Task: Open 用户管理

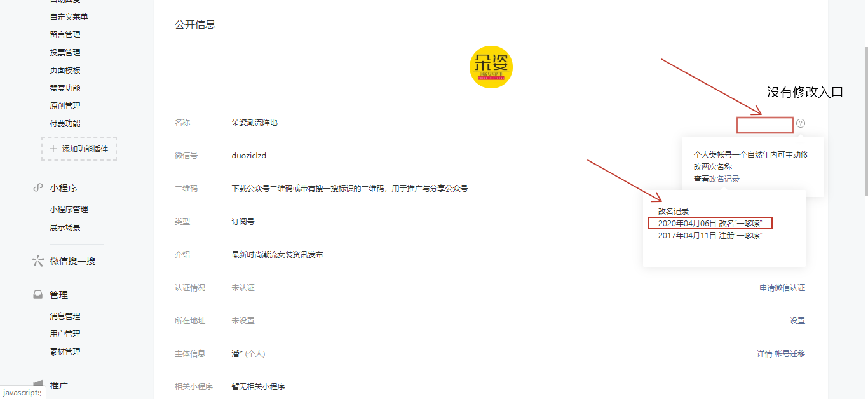Action: click(65, 334)
